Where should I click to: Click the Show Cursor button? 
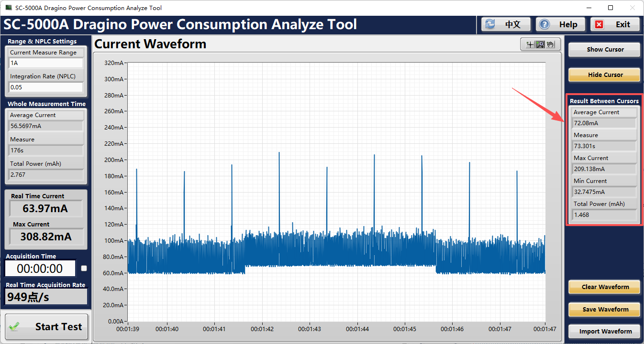(x=605, y=50)
